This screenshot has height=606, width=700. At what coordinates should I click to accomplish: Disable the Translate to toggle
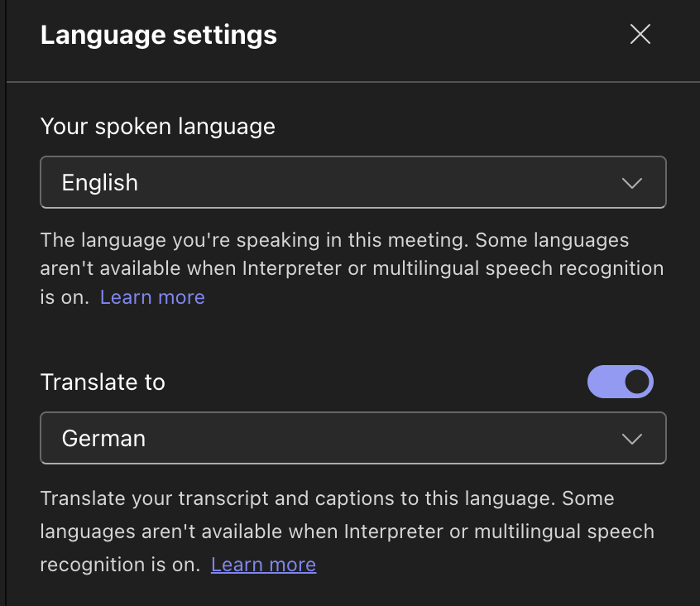tap(621, 382)
